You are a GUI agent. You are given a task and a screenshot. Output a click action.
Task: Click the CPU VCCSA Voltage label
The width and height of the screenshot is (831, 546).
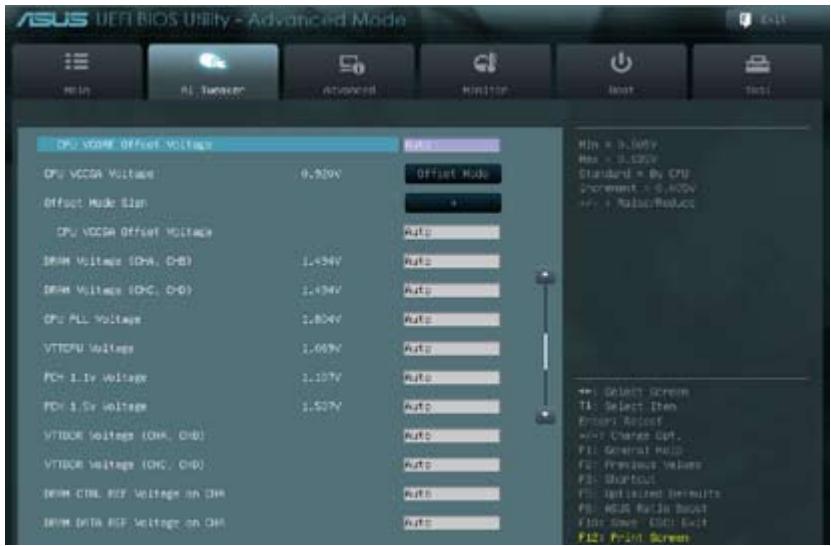point(99,174)
